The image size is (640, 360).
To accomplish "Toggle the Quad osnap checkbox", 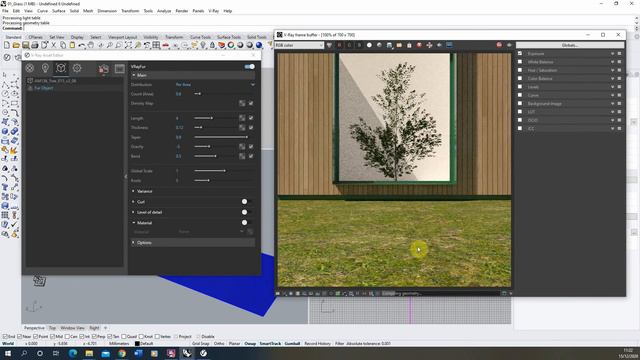I will click(124, 337).
